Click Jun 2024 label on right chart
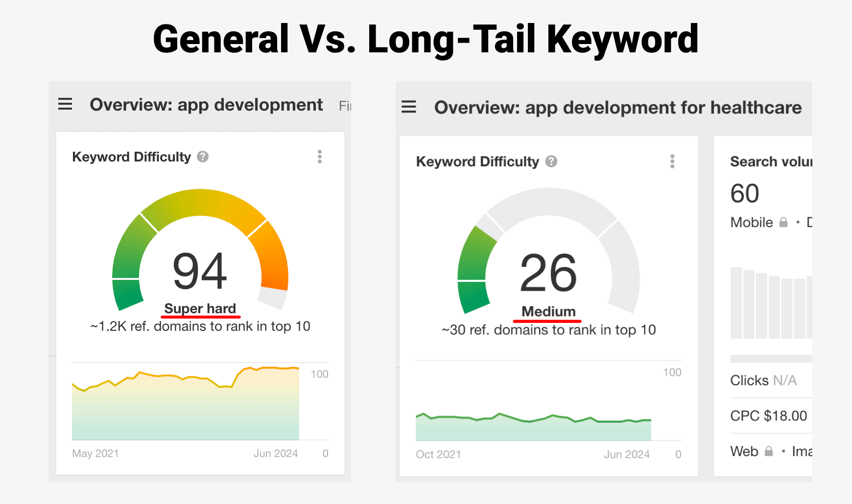This screenshot has width=852, height=504. coord(627,455)
